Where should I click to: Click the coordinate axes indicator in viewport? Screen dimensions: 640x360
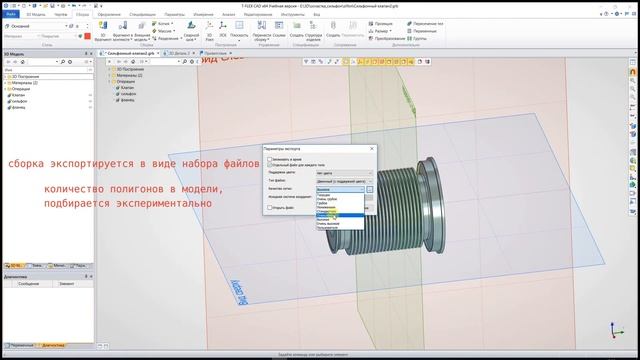pos(616,330)
